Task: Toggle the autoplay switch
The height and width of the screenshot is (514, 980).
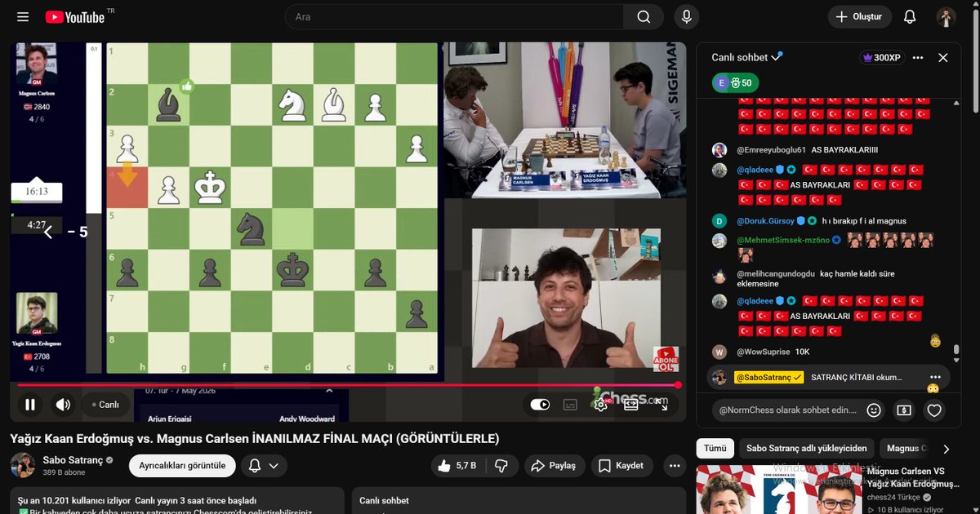Action: (540, 405)
